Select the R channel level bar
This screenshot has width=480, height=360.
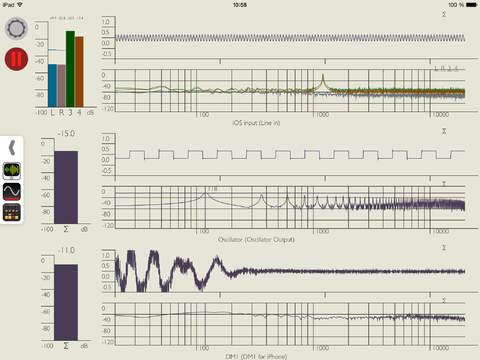coord(61,86)
